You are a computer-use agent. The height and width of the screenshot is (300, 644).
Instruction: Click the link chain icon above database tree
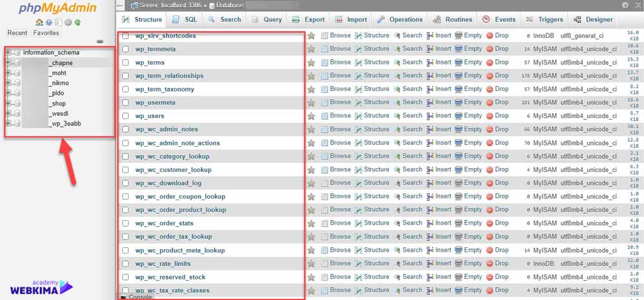[100, 41]
